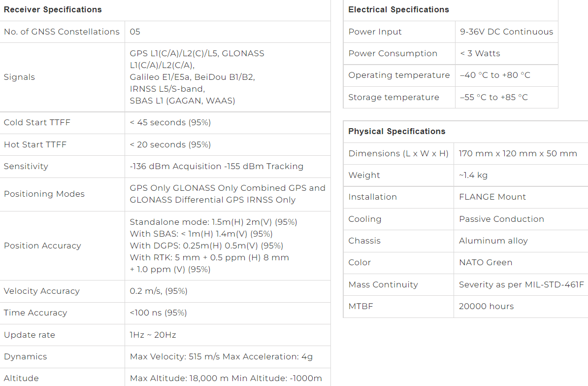Click the Physical Specifications heading

click(397, 132)
